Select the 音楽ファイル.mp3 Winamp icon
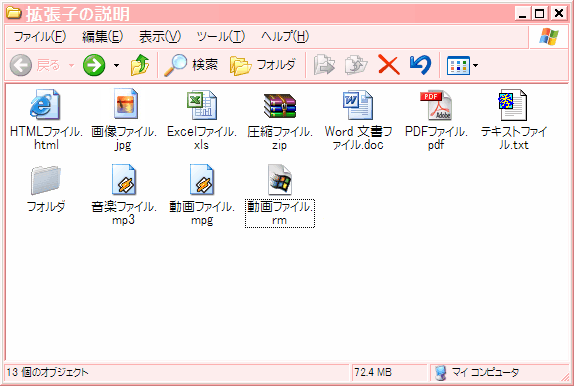Viewport: 574px width, 386px height. pos(124,179)
